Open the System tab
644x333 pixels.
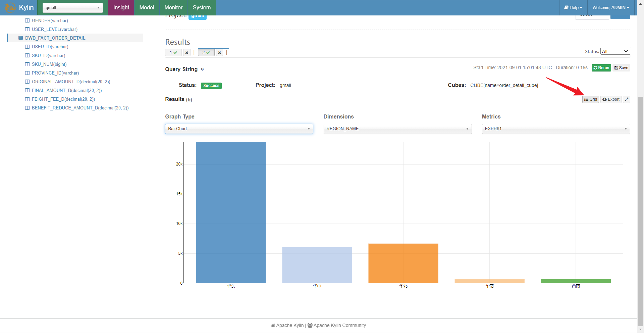[202, 7]
